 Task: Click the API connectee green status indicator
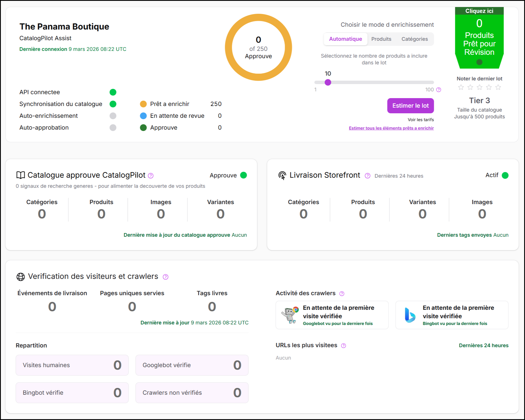coord(113,92)
